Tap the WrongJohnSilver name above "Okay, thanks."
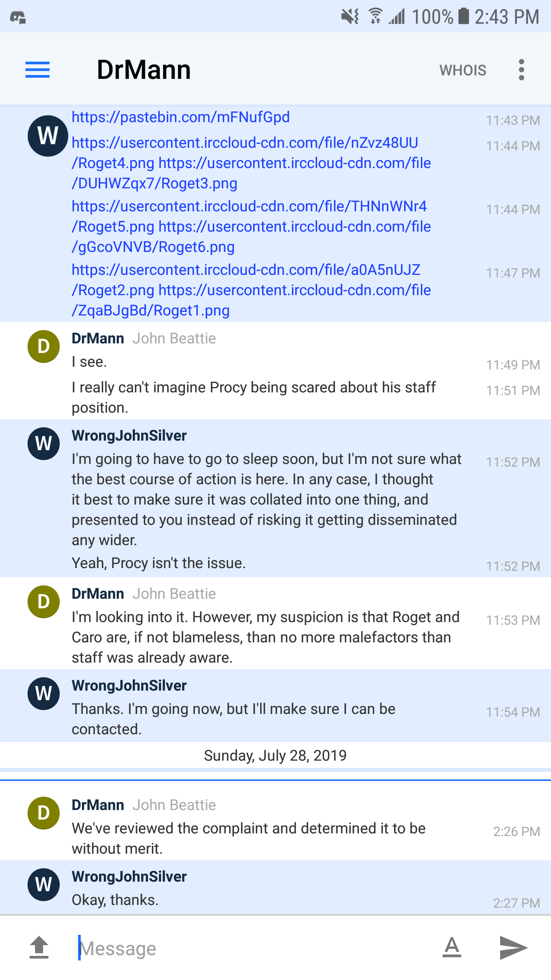551x980 pixels. (x=129, y=877)
